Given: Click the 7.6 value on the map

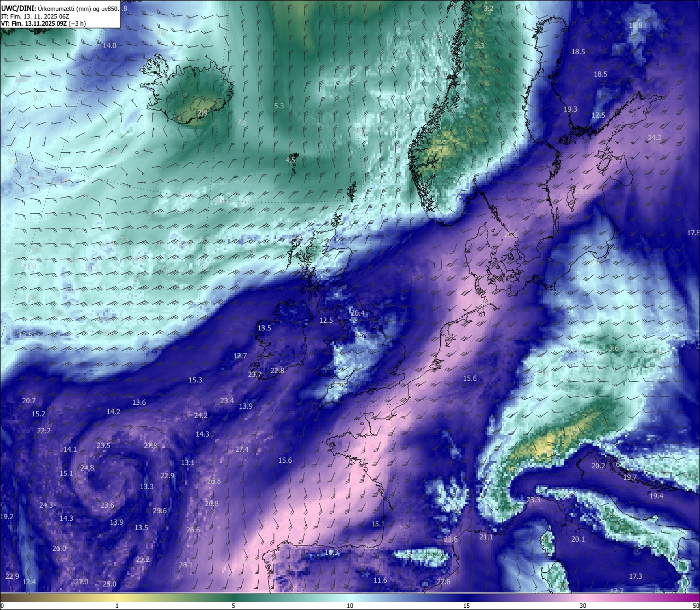Looking at the screenshot, I should coord(242,122).
